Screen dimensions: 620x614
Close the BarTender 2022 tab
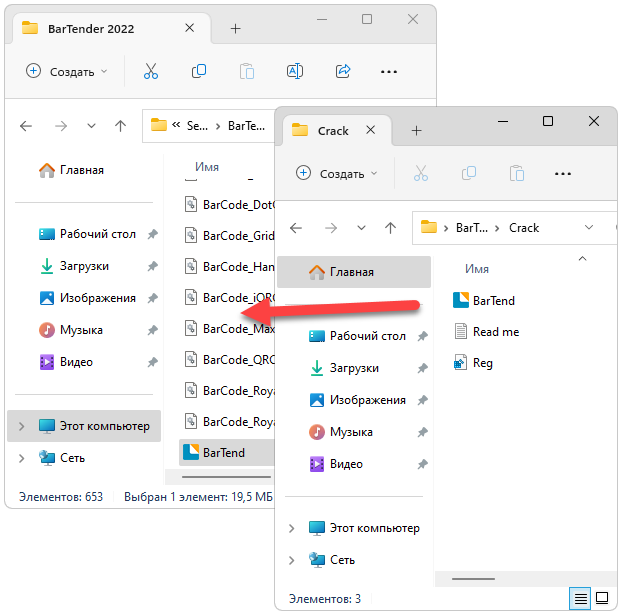[x=190, y=28]
